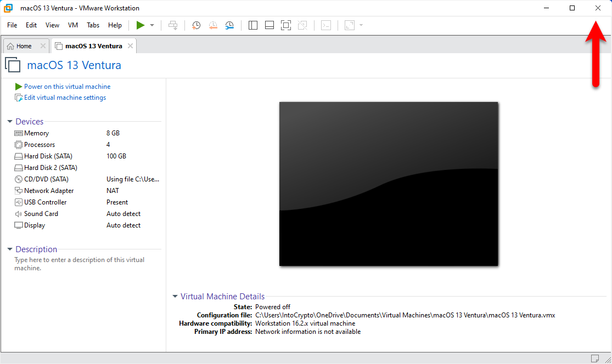Click the USB Controller icon
The height and width of the screenshot is (364, 612).
18,202
